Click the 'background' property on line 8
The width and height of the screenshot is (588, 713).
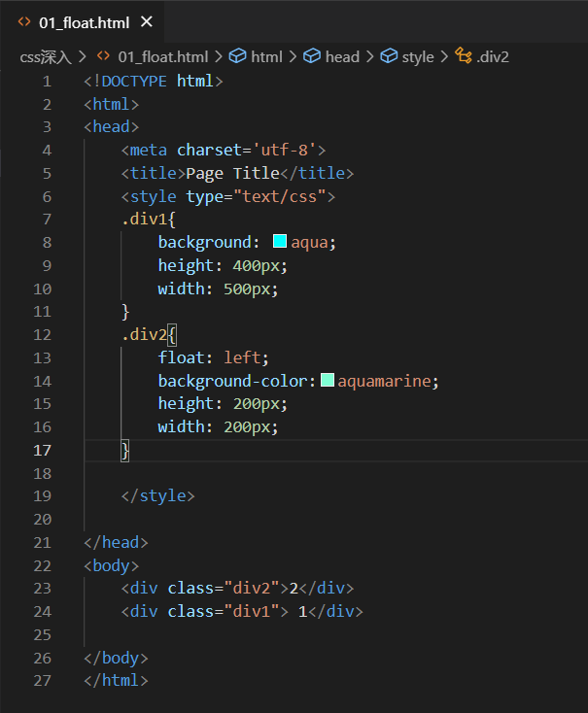(204, 243)
